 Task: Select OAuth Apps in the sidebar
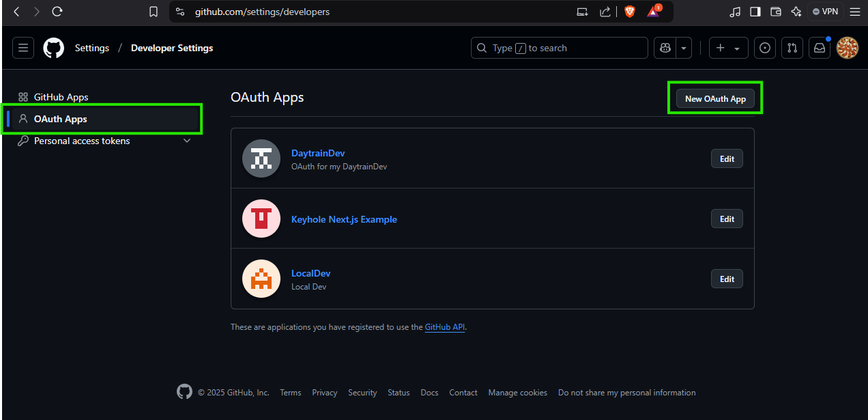tap(61, 119)
